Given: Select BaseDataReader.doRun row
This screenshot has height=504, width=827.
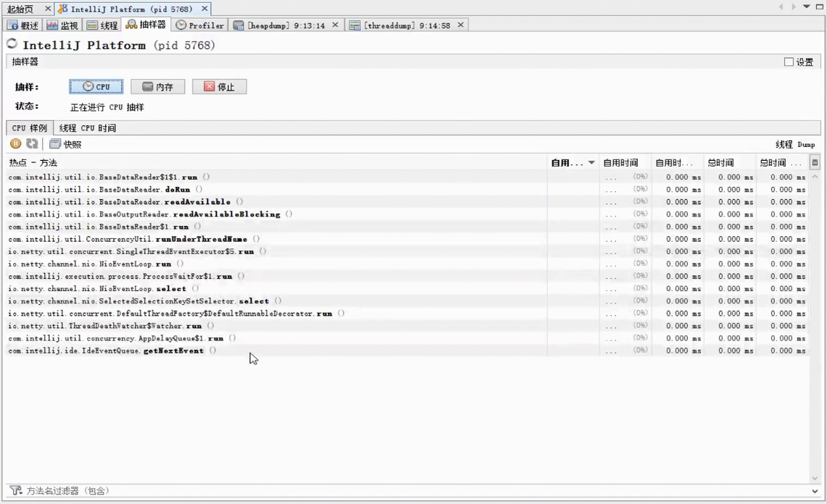Looking at the screenshot, I should [408, 189].
